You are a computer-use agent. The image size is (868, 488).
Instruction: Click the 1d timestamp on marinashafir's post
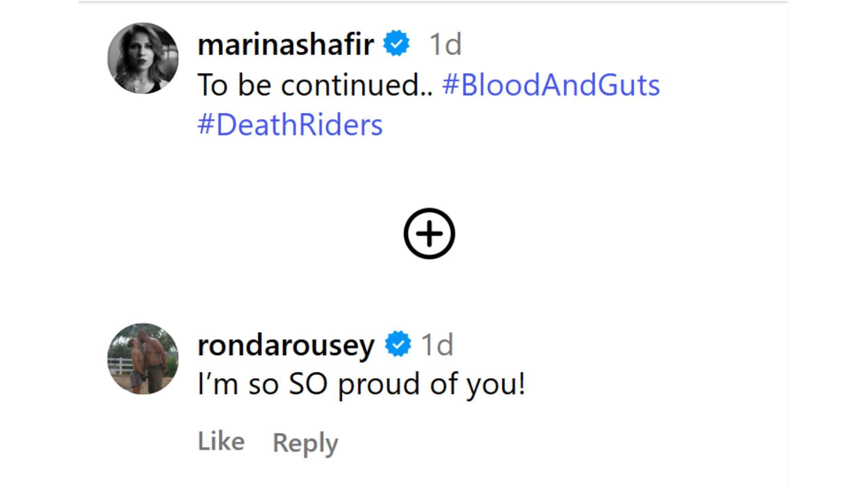click(x=444, y=43)
